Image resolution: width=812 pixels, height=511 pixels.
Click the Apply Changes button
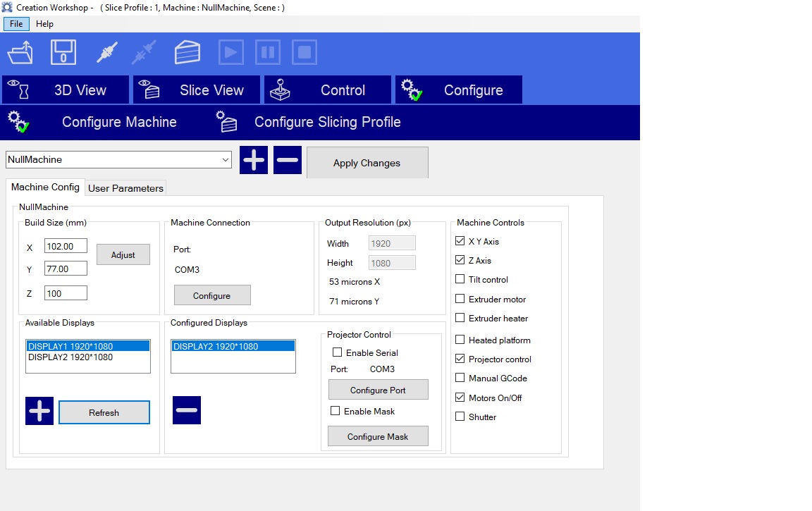(x=367, y=163)
